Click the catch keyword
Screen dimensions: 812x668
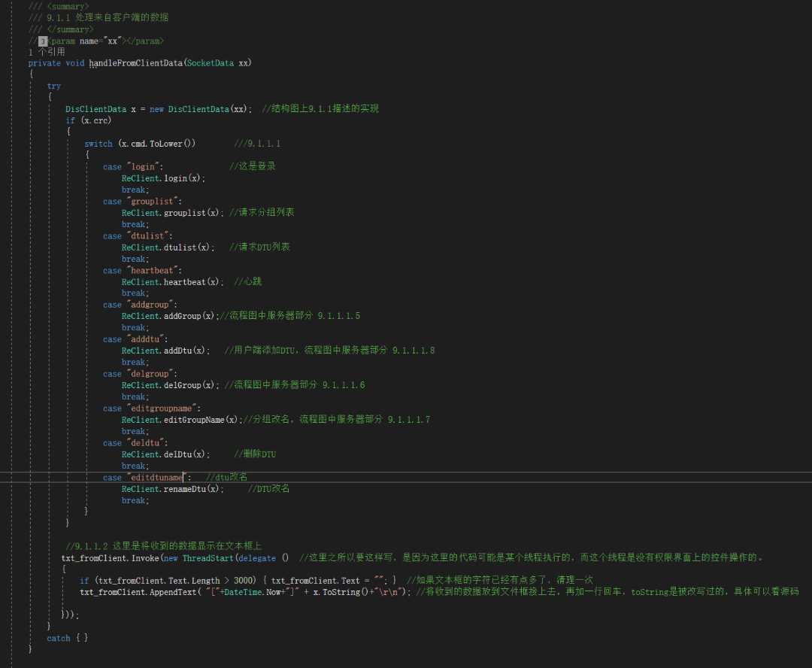point(59,639)
